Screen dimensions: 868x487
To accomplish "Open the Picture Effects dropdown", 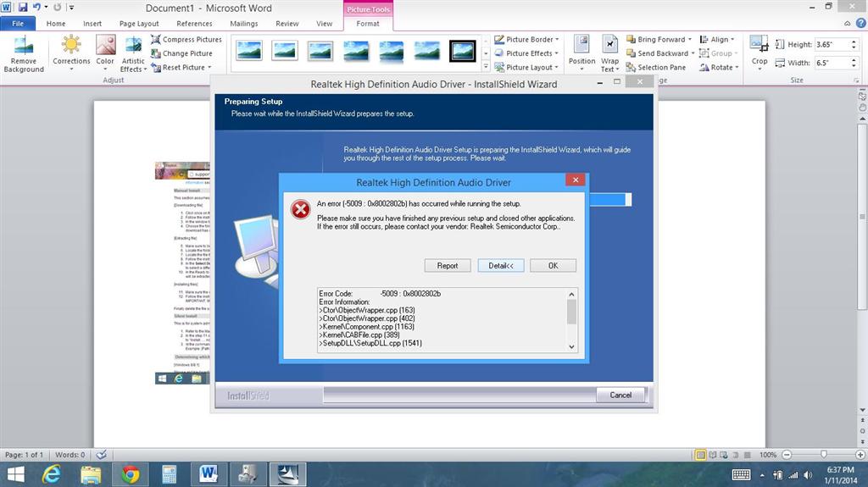I will 526,53.
